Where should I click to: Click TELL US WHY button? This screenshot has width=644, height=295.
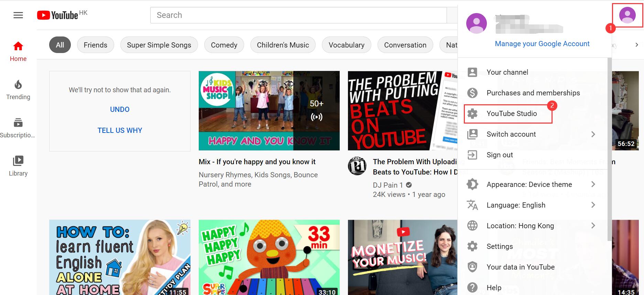120,130
